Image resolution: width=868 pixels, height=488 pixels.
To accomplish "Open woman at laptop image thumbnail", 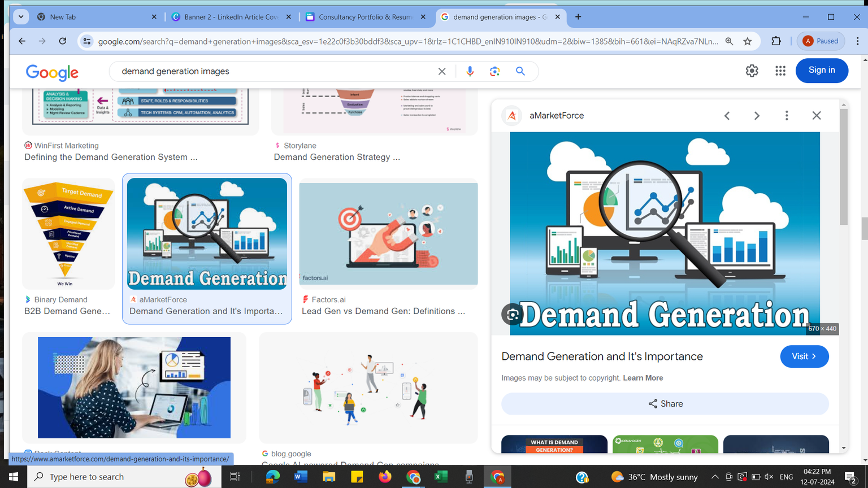I will (x=134, y=387).
